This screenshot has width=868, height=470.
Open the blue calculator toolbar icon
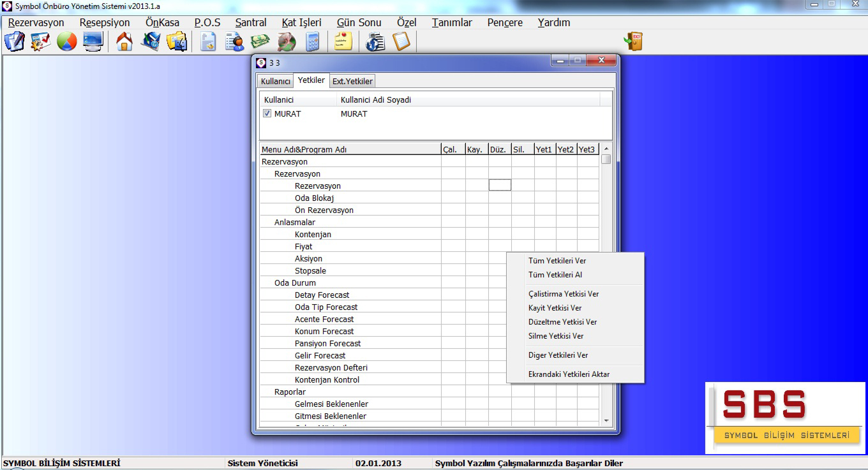tap(312, 41)
